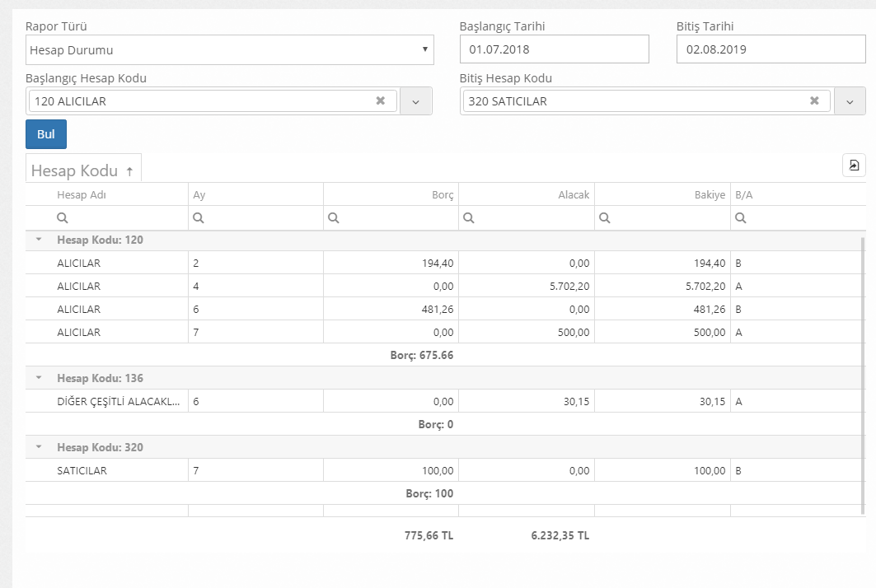Image resolution: width=876 pixels, height=588 pixels.
Task: Click the search icon in Borç filter
Action: (333, 218)
